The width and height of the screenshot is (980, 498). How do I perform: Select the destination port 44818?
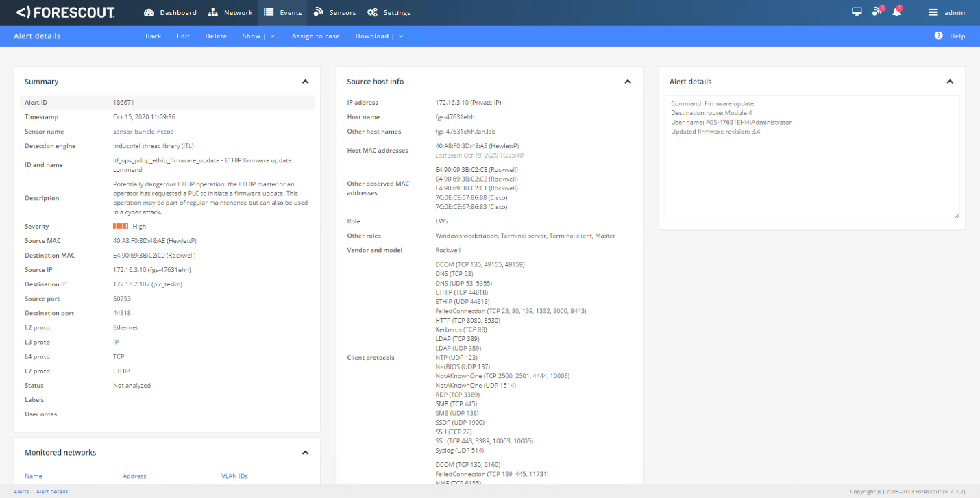(x=122, y=313)
